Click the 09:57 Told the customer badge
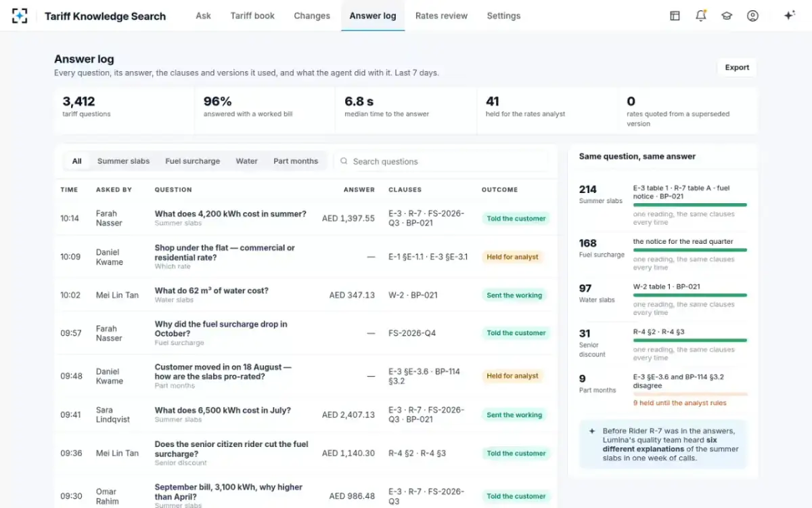The height and width of the screenshot is (508, 812). (516, 333)
